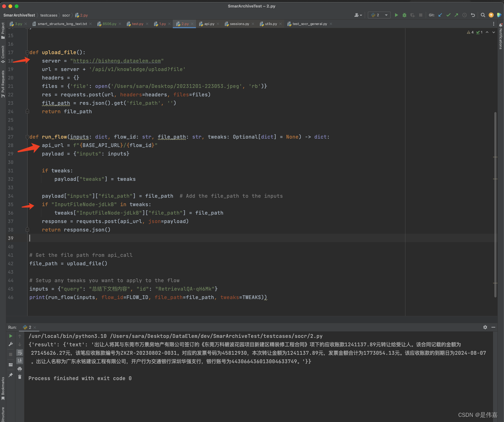The height and width of the screenshot is (422, 504).
Task: Pin the Run tab with the pin icon
Action: pyautogui.click(x=11, y=375)
